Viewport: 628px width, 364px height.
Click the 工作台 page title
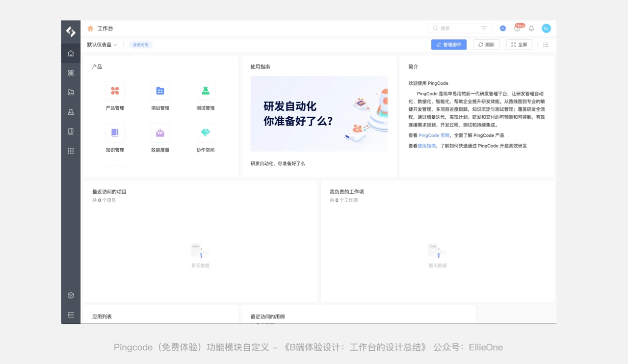105,28
